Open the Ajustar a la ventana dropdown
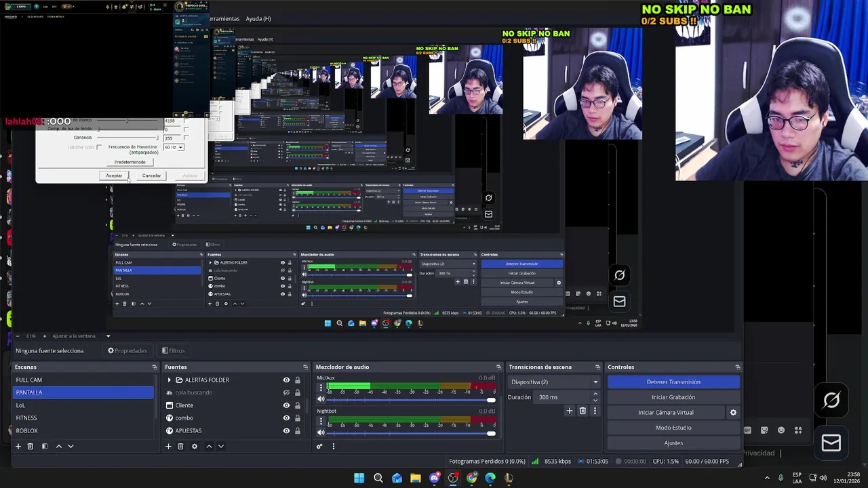 (81, 336)
